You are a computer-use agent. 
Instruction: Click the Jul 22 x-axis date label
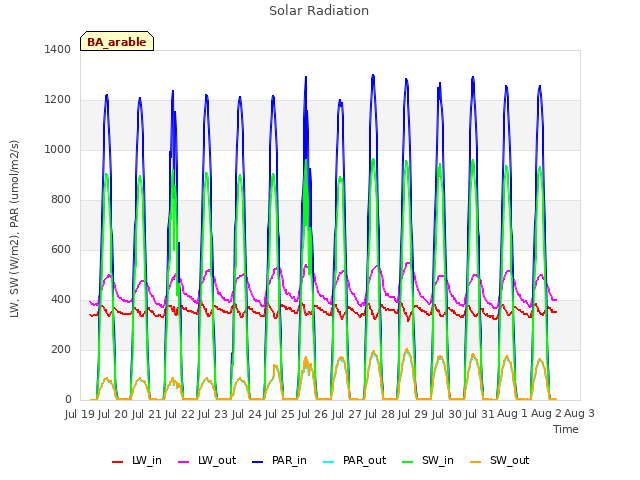click(180, 414)
